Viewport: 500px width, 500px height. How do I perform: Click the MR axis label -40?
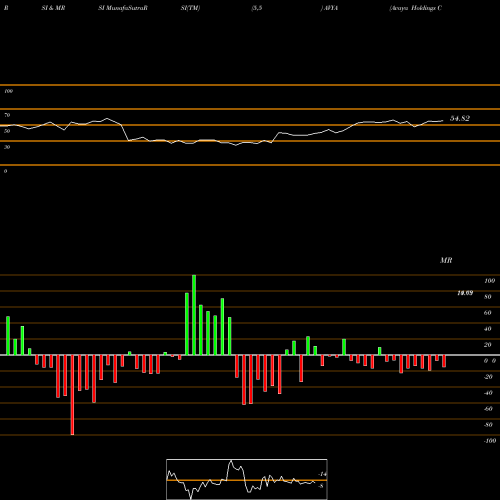488,393
